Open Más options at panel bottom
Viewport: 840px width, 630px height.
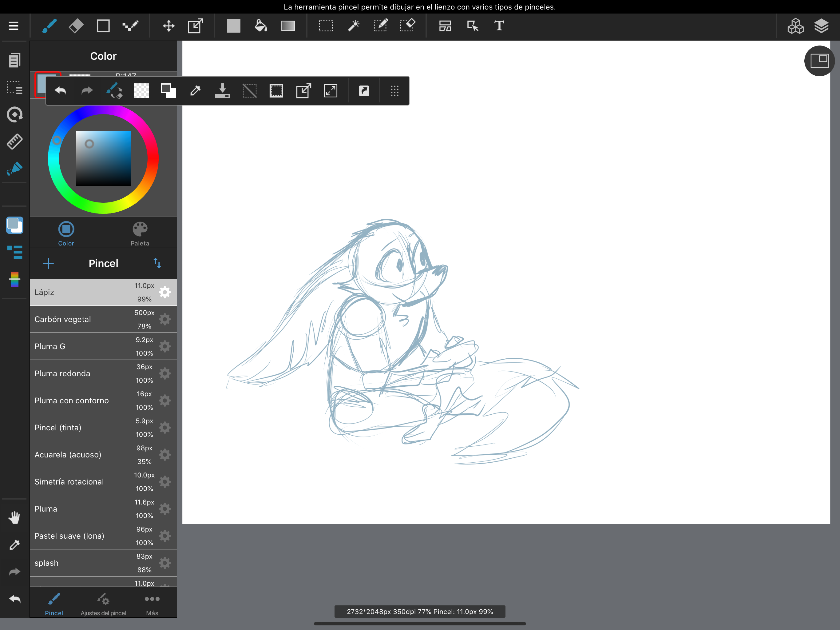[152, 604]
